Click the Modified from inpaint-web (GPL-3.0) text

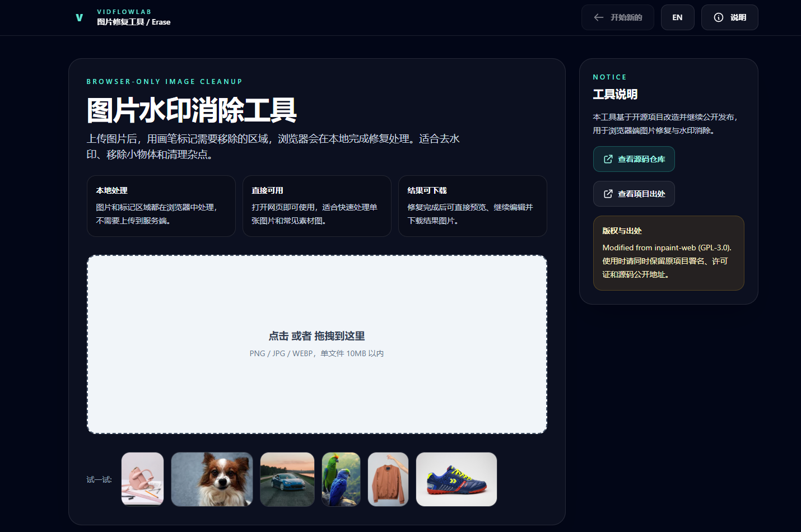[667, 248]
